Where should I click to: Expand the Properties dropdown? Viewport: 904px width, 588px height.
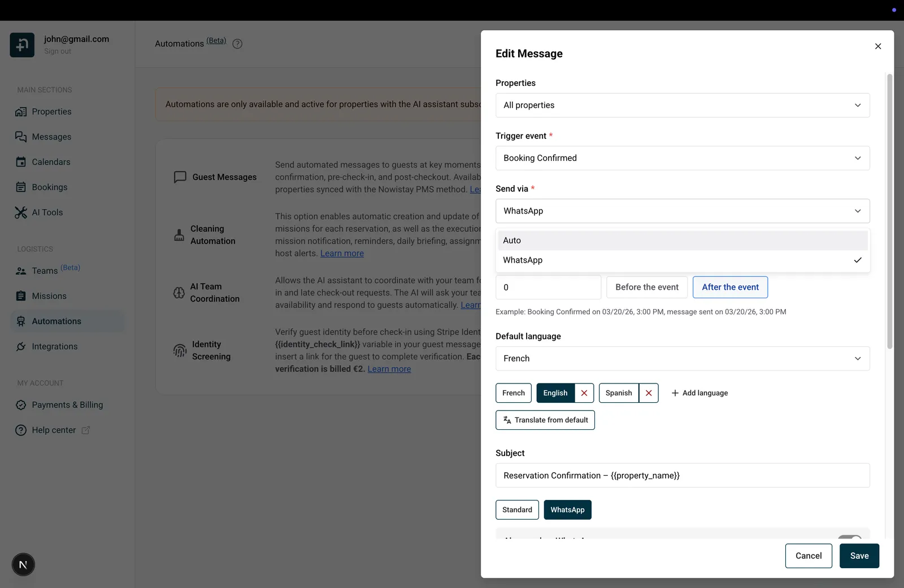[x=683, y=105]
